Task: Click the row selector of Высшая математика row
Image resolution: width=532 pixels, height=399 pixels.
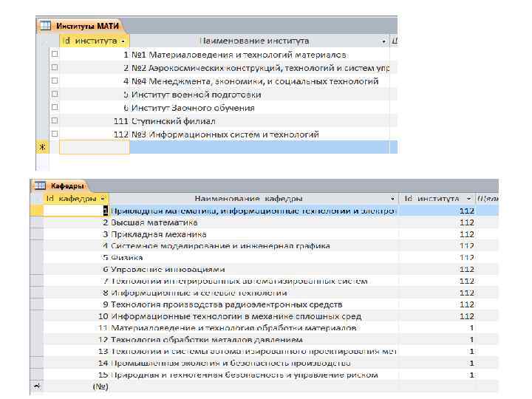Action: click(x=37, y=222)
